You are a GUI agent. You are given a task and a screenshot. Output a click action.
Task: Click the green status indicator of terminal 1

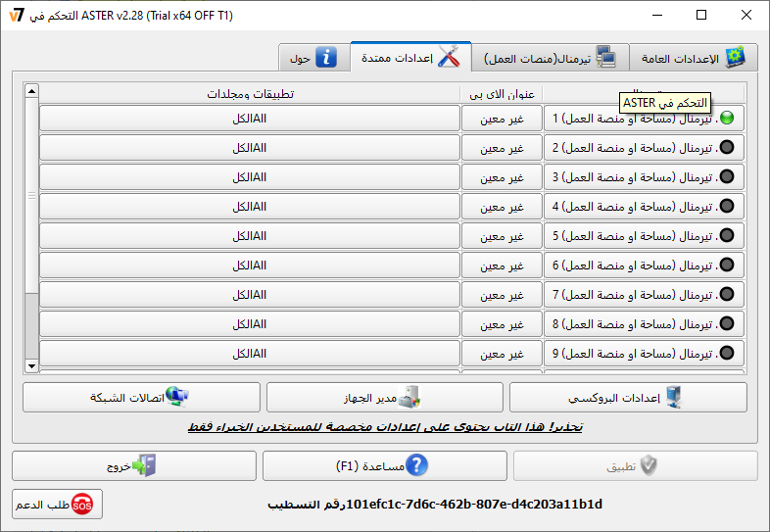[727, 118]
